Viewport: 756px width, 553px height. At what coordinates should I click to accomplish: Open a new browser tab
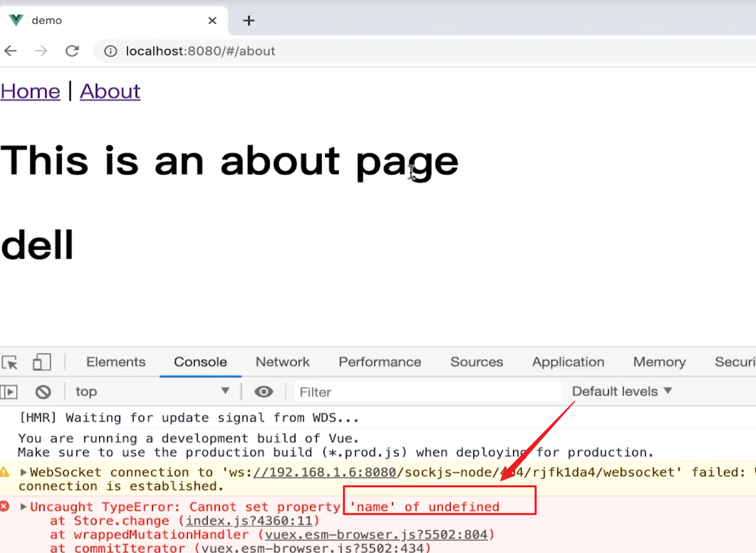[x=249, y=21]
